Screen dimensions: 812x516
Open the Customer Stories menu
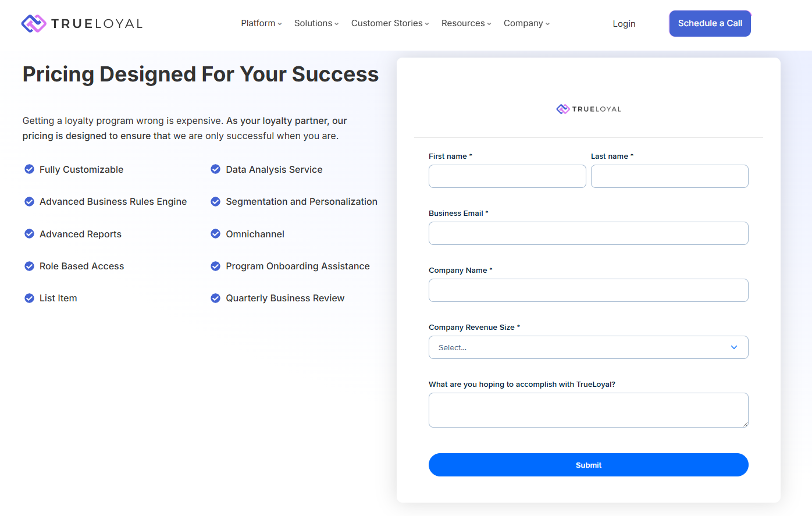pos(390,23)
